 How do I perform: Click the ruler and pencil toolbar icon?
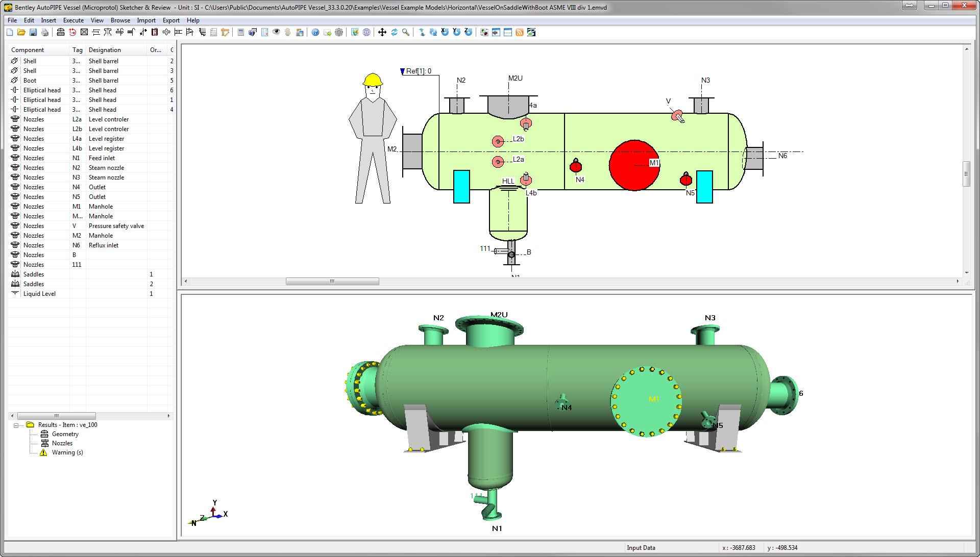click(225, 32)
